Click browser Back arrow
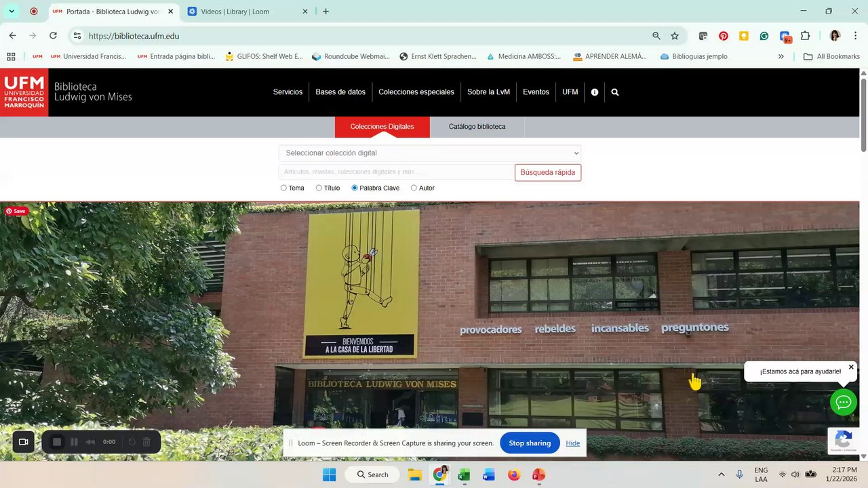The image size is (868, 488). pos(12,36)
